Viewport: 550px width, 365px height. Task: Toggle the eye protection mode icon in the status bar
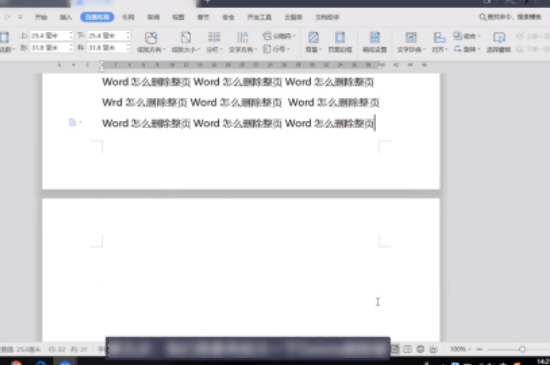pyautogui.click(x=434, y=349)
